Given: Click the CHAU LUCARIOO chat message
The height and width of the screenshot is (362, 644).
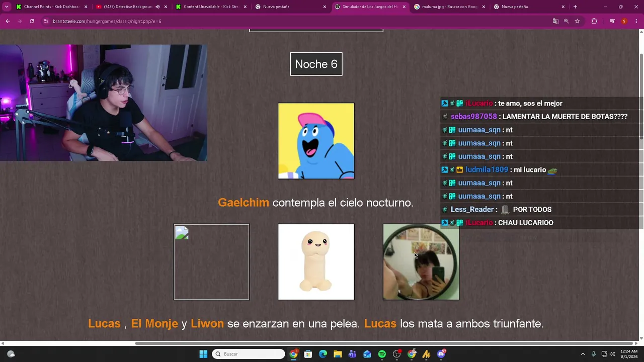Looking at the screenshot, I should click(526, 223).
